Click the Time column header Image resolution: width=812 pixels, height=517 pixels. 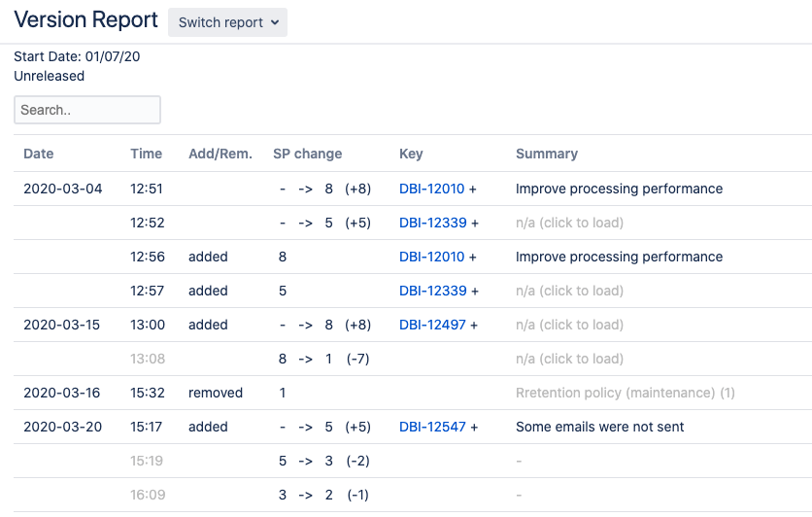(x=146, y=154)
